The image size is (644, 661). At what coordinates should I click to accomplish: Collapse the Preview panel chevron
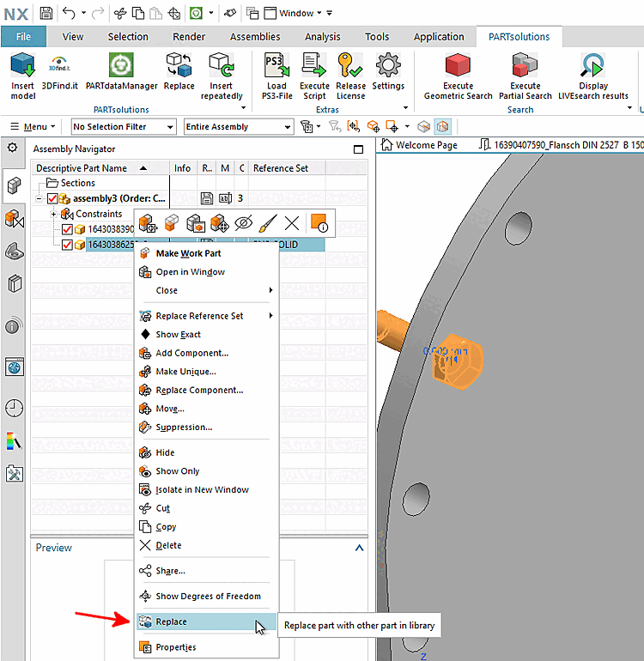point(359,548)
